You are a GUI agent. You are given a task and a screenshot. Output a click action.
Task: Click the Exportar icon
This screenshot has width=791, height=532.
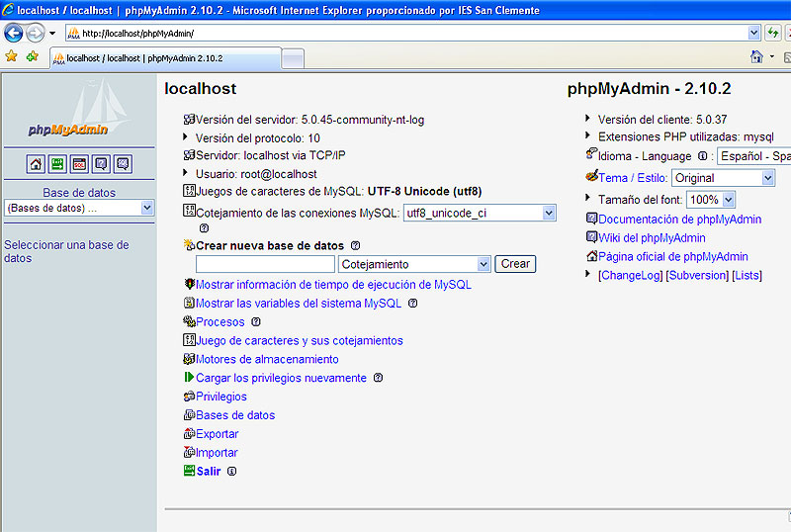point(189,433)
